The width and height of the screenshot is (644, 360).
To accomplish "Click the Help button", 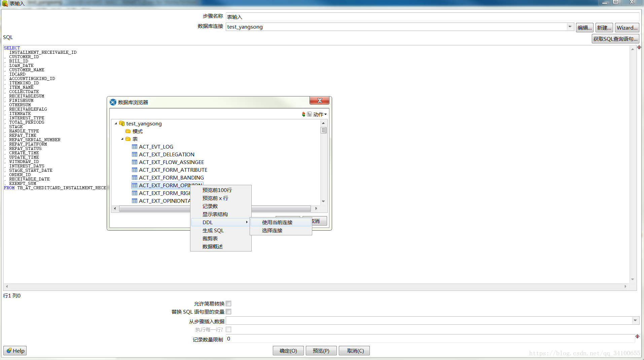I will coord(15,351).
